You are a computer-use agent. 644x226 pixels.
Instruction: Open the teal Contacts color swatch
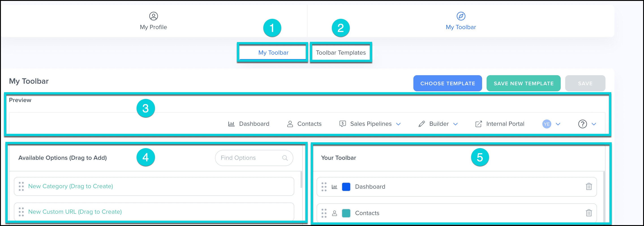346,213
